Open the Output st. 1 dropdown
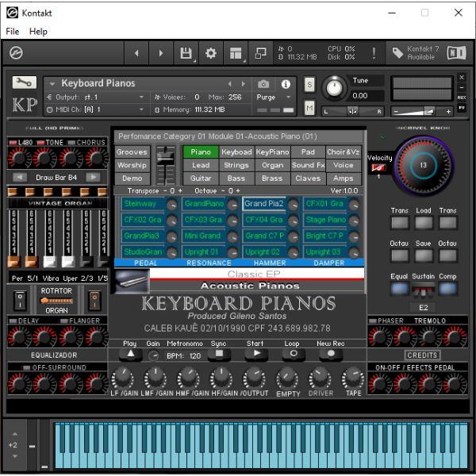The image size is (476, 476). (95, 97)
